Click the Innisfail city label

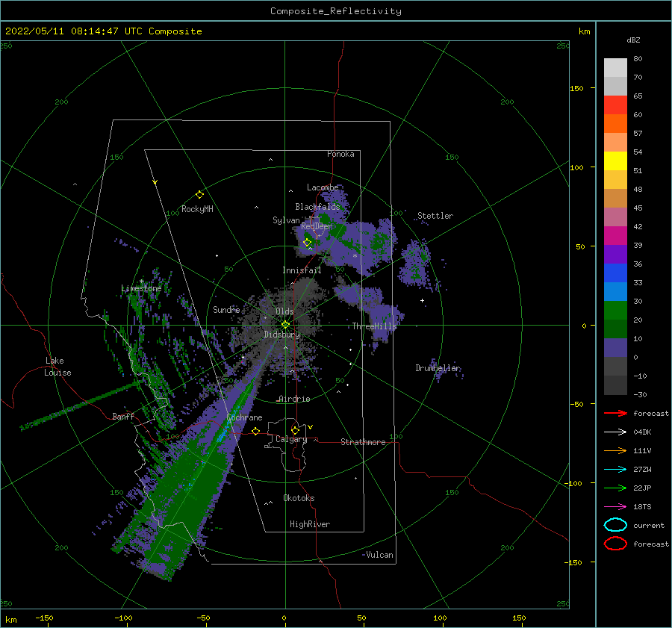[x=302, y=270]
